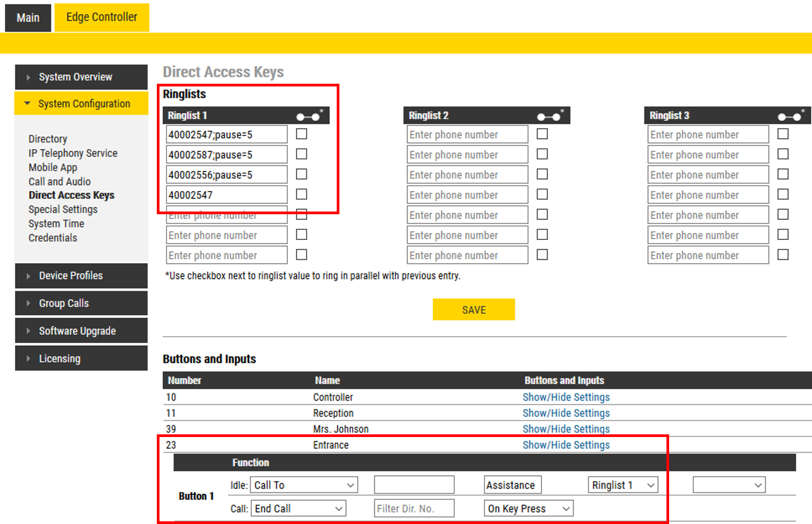Image resolution: width=812 pixels, height=524 pixels.
Task: Expand the Device Profiles section
Action: (x=28, y=276)
